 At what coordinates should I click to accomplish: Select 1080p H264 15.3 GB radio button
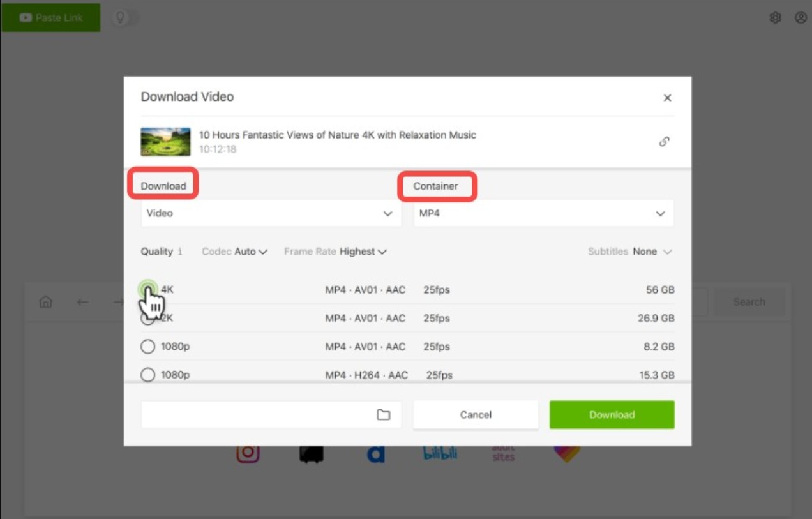[147, 375]
